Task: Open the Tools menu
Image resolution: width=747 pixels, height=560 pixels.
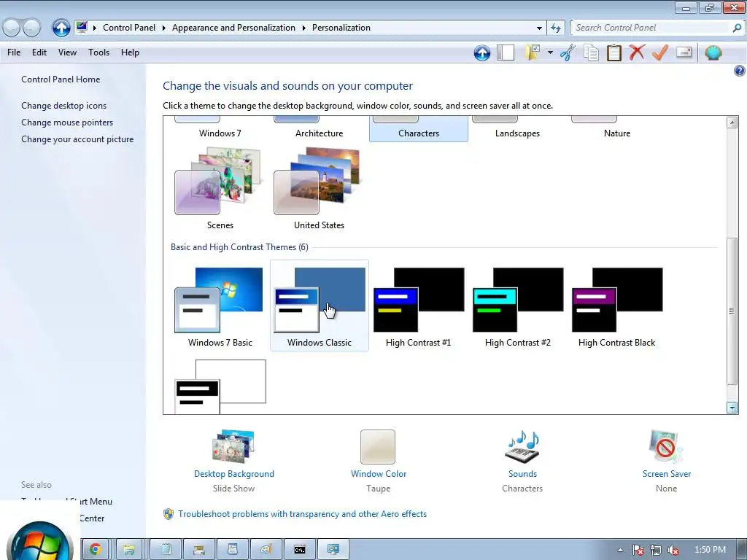Action: click(98, 52)
